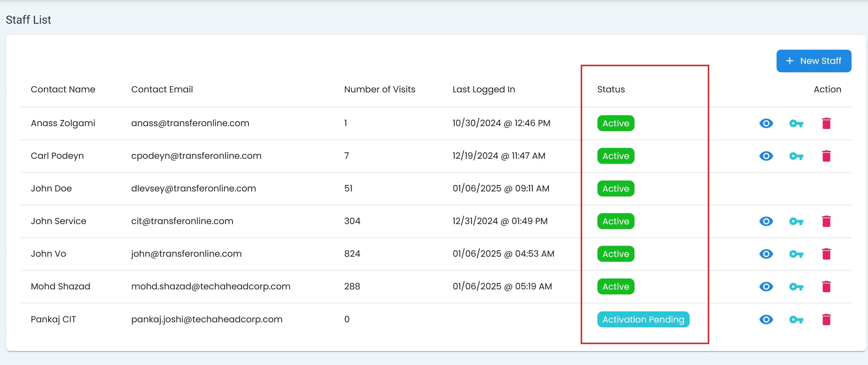Click the eye icon for Carl Podeyn
Screen dimensions: 868x365
click(x=766, y=156)
